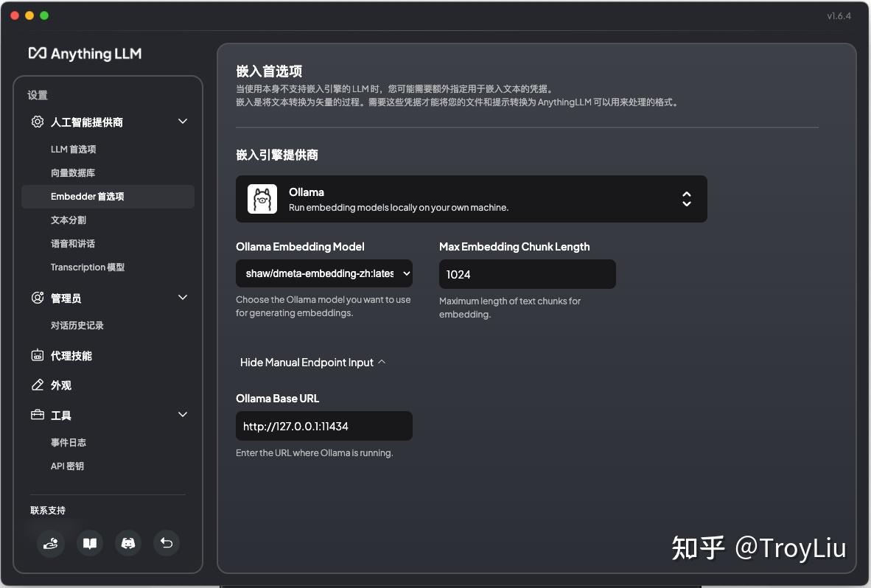The image size is (871, 588).
Task: Click the 外观 pencil icon
Action: click(x=38, y=385)
